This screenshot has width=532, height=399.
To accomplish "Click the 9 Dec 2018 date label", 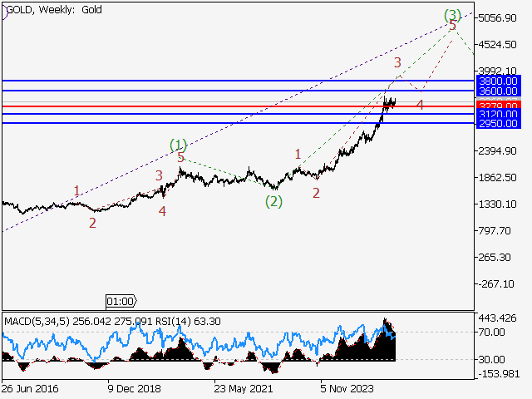I will 135,388.
